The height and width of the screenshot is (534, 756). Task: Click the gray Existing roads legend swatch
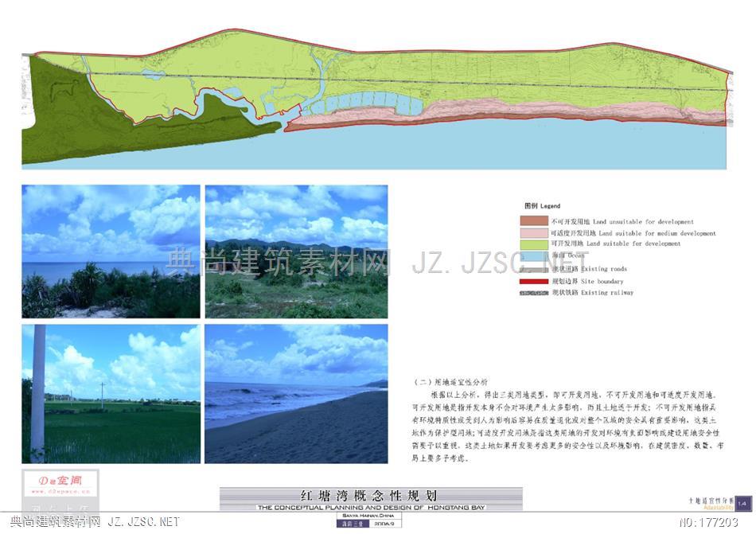point(534,269)
